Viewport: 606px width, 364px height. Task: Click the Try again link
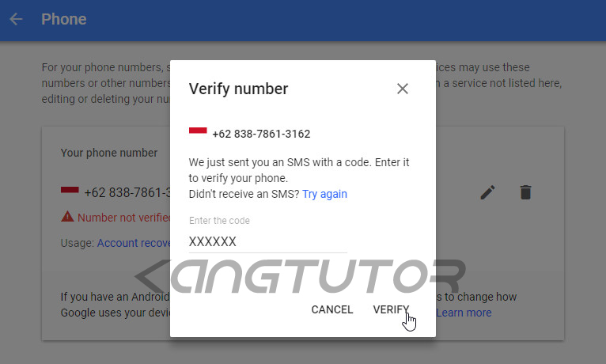pyautogui.click(x=324, y=194)
